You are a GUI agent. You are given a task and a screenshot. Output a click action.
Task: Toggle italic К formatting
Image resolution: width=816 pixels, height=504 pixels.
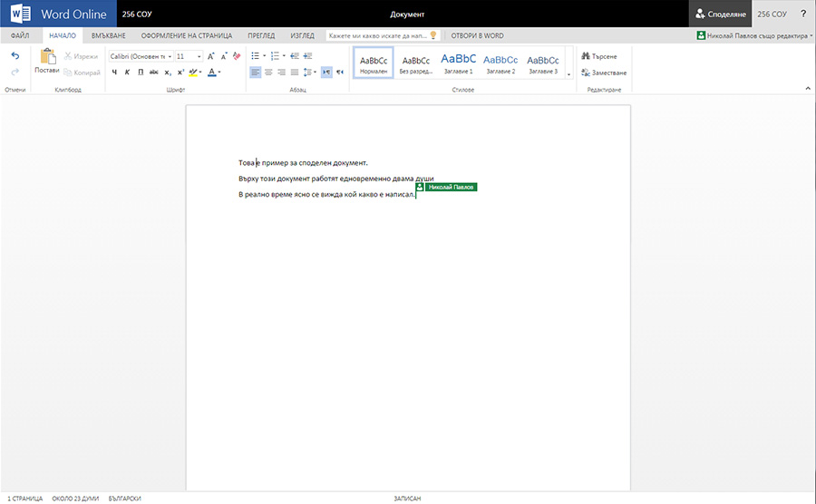tap(128, 73)
